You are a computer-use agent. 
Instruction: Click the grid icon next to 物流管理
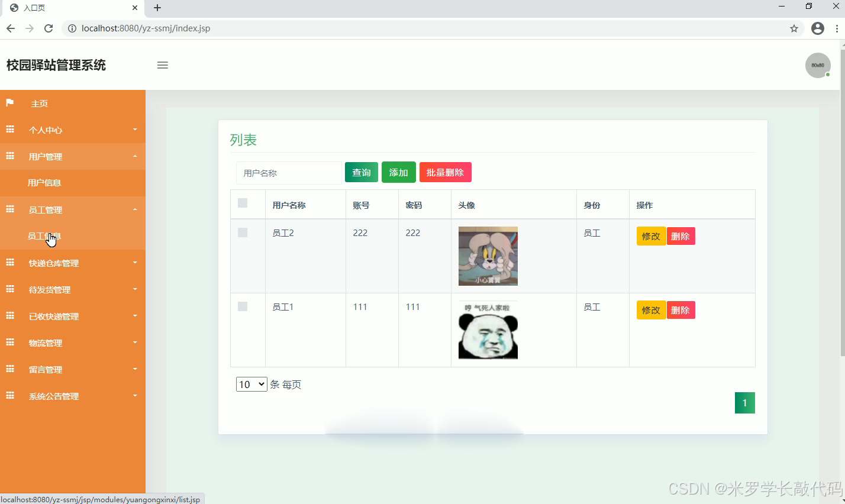[x=10, y=343]
